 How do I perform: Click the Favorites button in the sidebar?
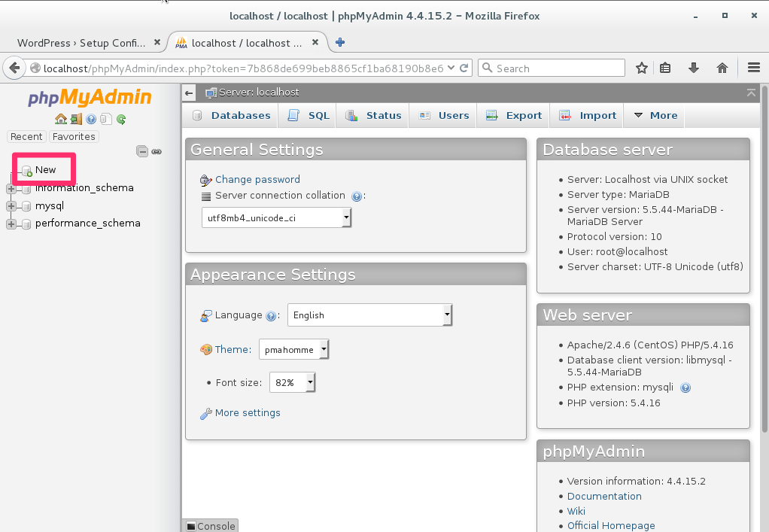pyautogui.click(x=74, y=136)
